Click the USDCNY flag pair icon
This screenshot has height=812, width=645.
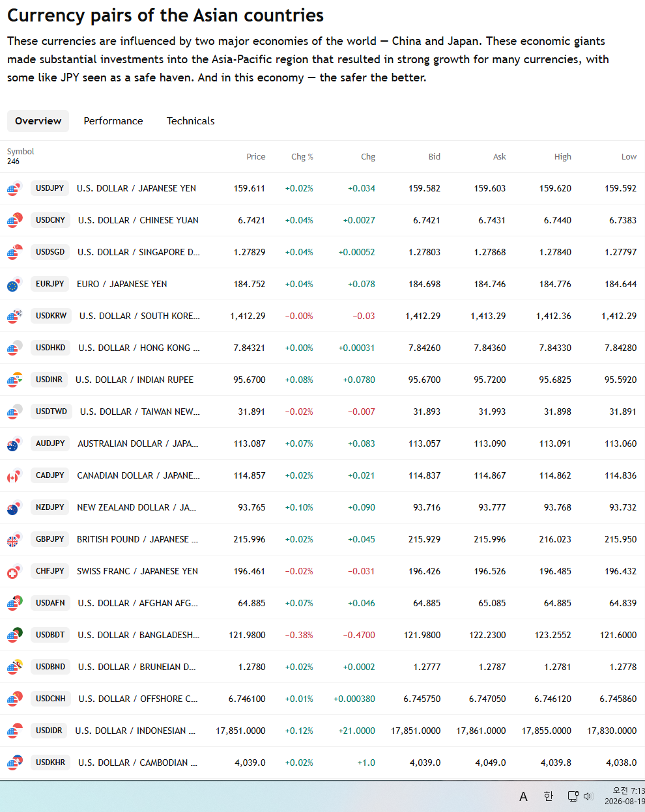tap(14, 221)
